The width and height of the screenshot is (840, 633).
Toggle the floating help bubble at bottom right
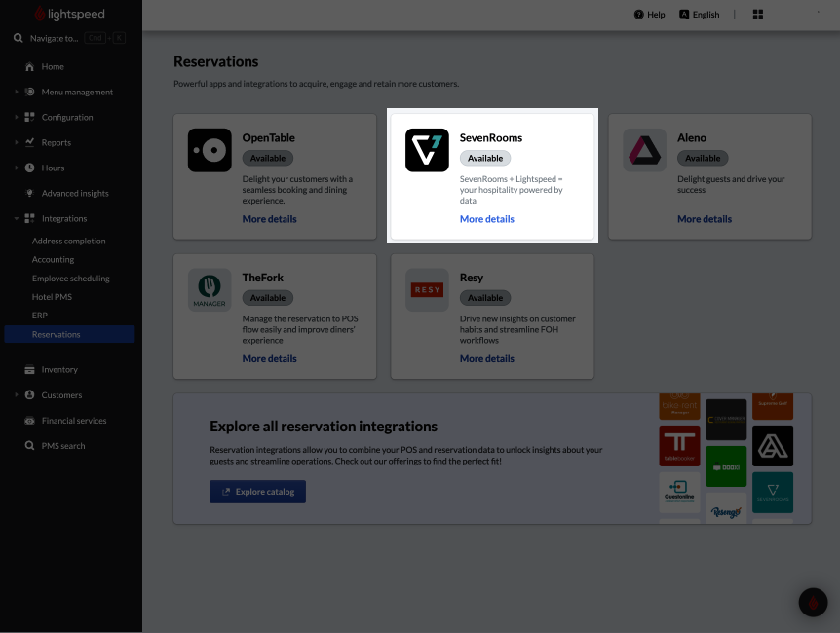tap(813, 602)
